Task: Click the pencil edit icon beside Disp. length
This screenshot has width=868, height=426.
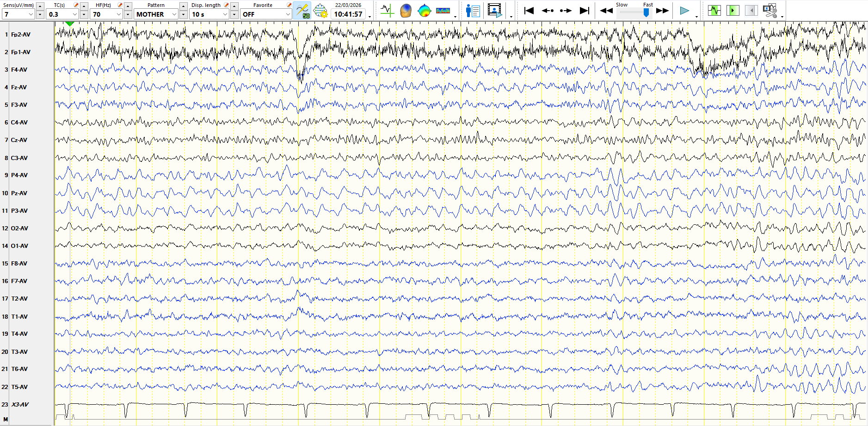Action: [227, 5]
